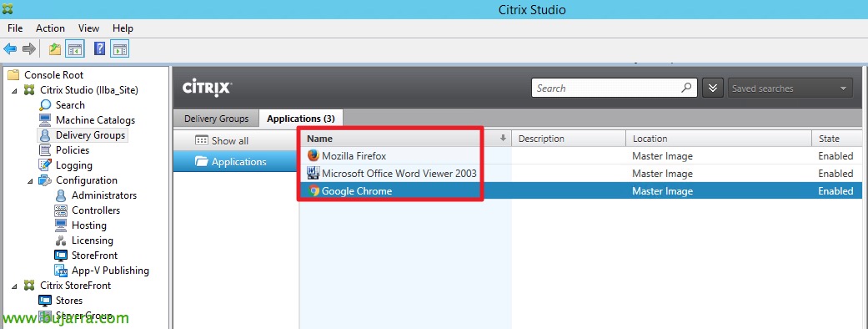Click the Administrators tree icon

click(x=61, y=195)
